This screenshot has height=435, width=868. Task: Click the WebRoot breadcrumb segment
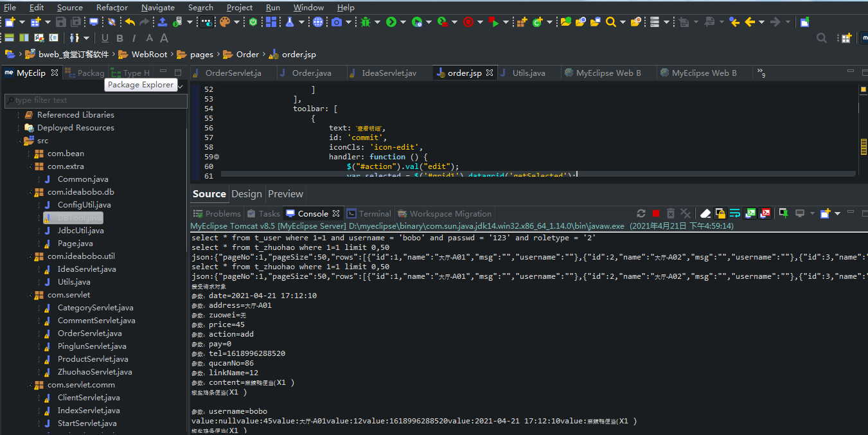149,55
